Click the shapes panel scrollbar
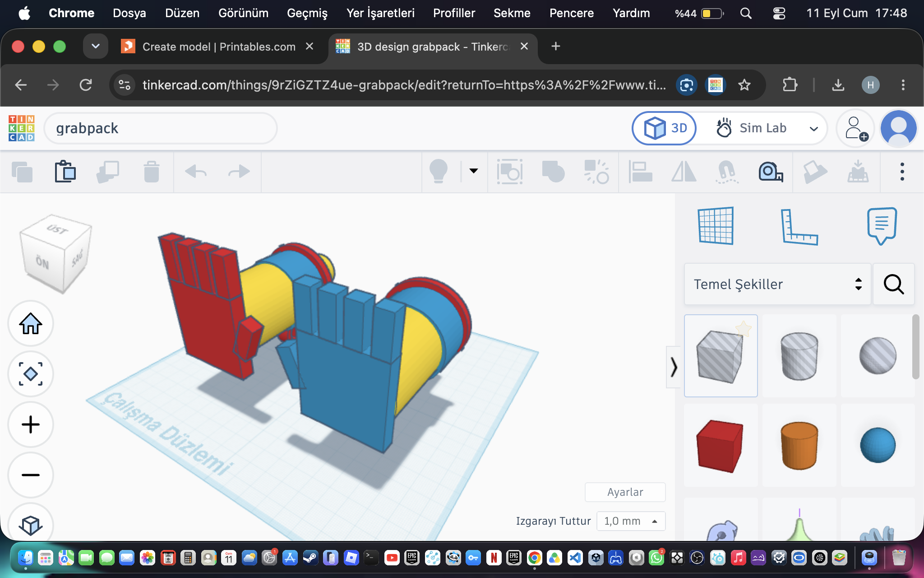 915,347
